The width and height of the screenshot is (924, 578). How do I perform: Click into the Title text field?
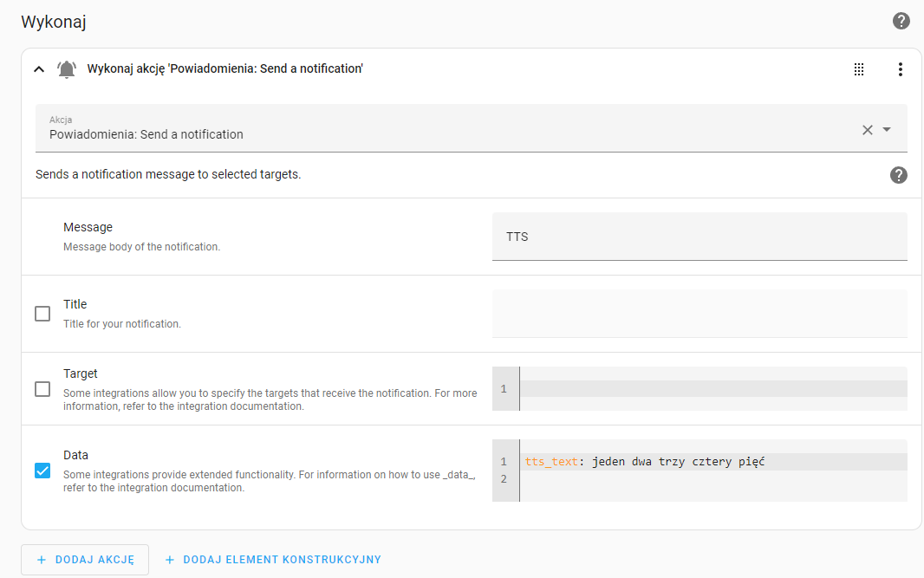[x=700, y=314]
